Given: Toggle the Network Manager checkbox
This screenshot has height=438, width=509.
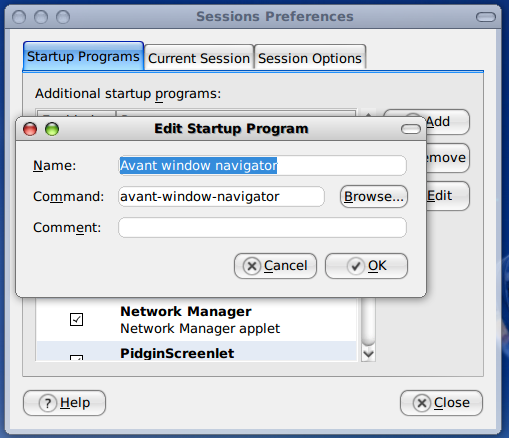Looking at the screenshot, I should click(76, 319).
